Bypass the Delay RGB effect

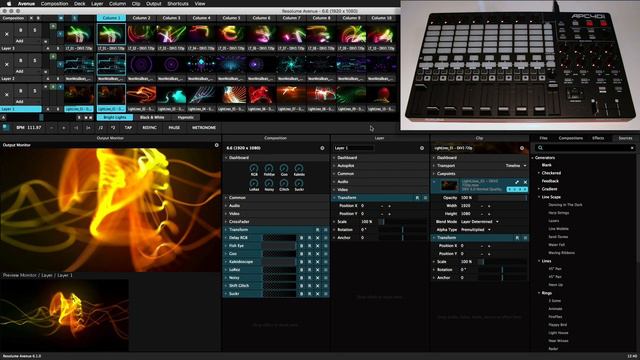coord(302,238)
